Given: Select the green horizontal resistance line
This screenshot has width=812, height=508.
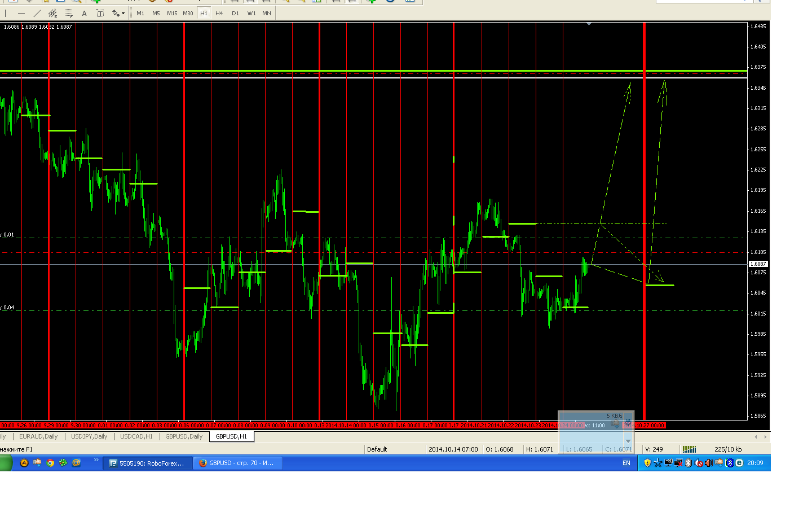Looking at the screenshot, I should tap(373, 71).
